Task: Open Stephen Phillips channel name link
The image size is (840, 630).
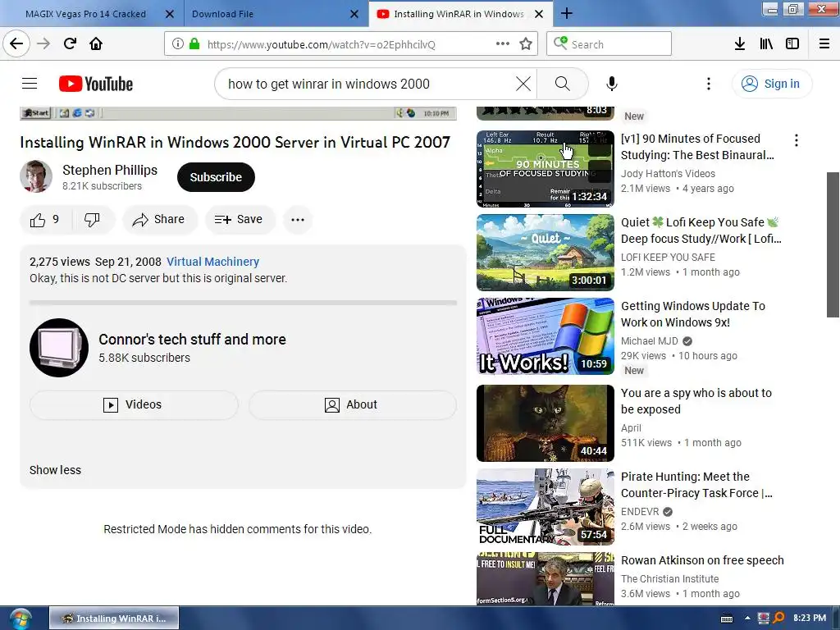Action: [x=110, y=170]
